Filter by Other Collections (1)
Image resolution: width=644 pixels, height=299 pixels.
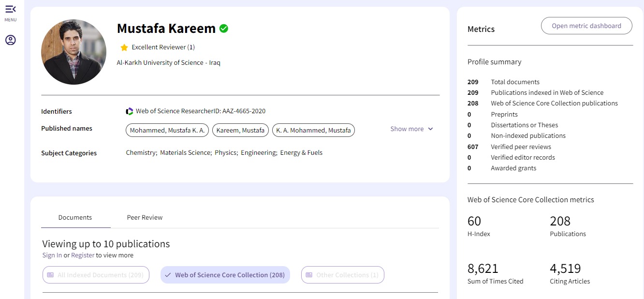(x=343, y=275)
